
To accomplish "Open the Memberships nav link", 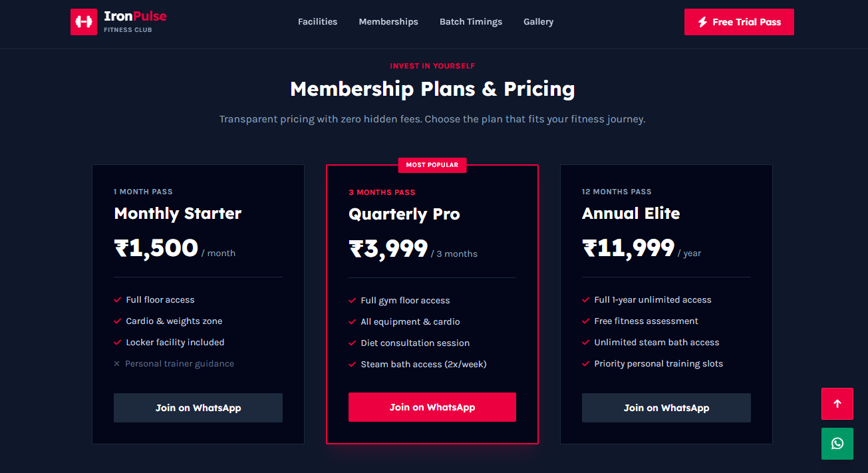I will 388,22.
